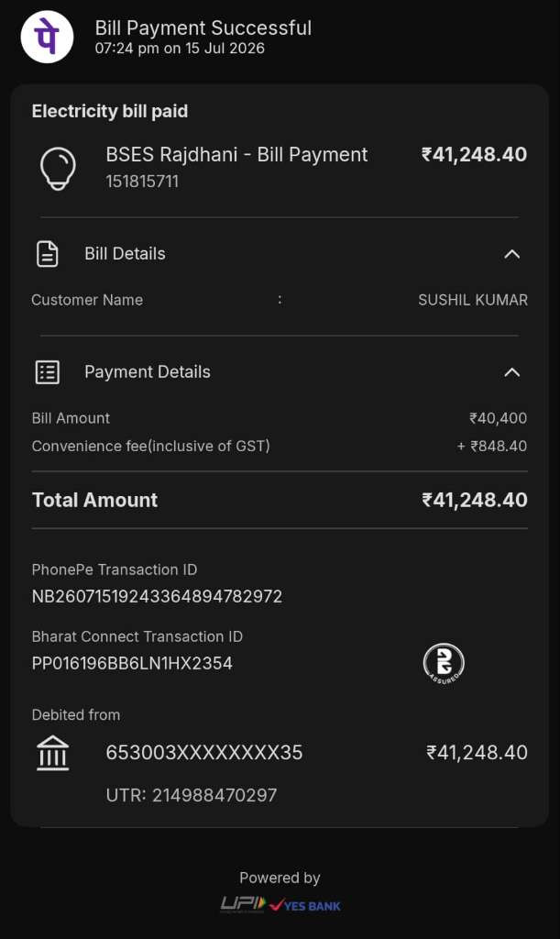This screenshot has width=560, height=939.
Task: Select the BSES Rajdhani - Bill Payment title
Action: [x=236, y=154]
